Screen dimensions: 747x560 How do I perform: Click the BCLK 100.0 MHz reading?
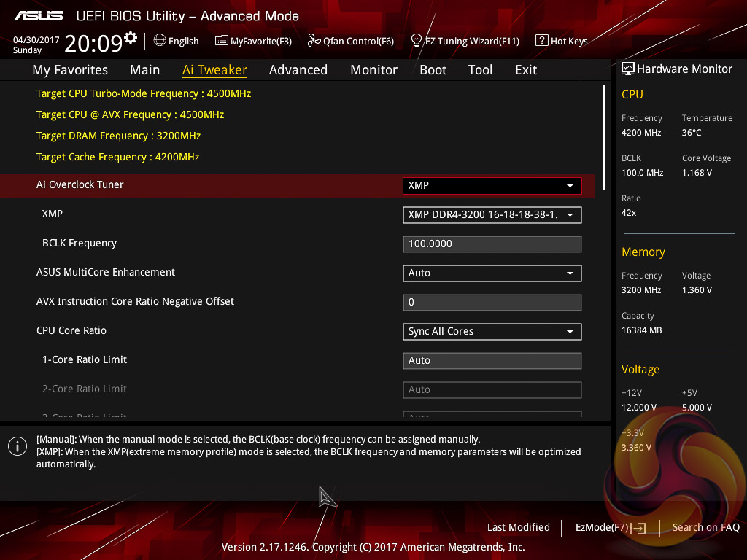pos(642,172)
